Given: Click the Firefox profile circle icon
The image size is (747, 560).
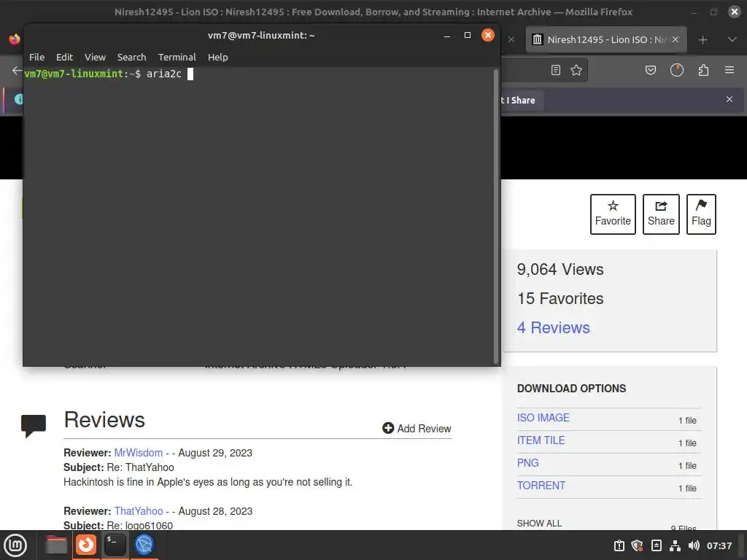Looking at the screenshot, I should tap(677, 71).
